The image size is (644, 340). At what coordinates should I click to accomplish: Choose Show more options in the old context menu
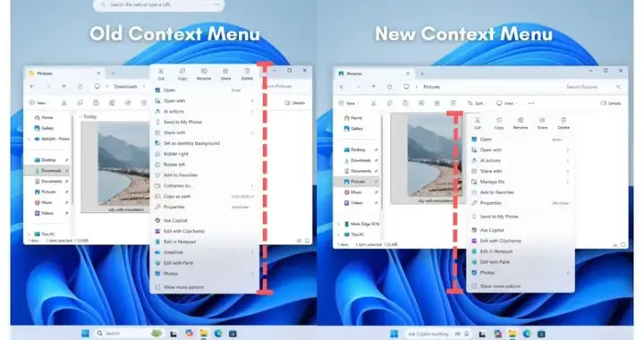click(205, 287)
